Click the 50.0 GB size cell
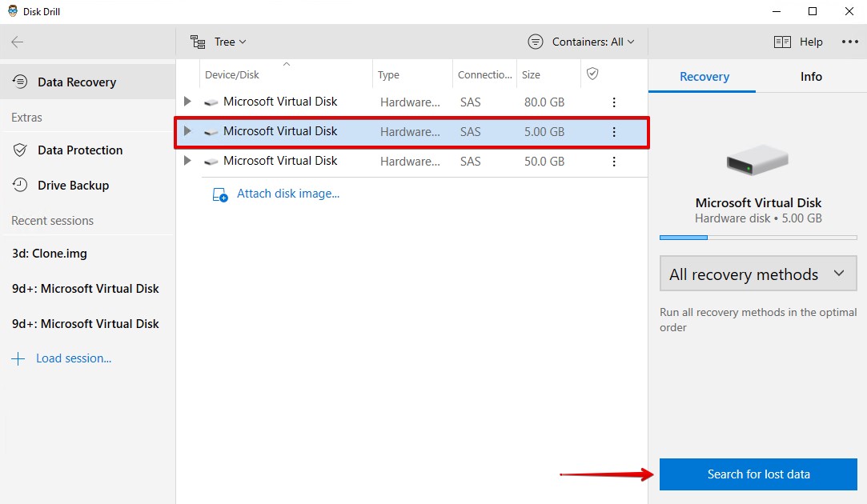Image resolution: width=867 pixels, height=504 pixels. 544,162
